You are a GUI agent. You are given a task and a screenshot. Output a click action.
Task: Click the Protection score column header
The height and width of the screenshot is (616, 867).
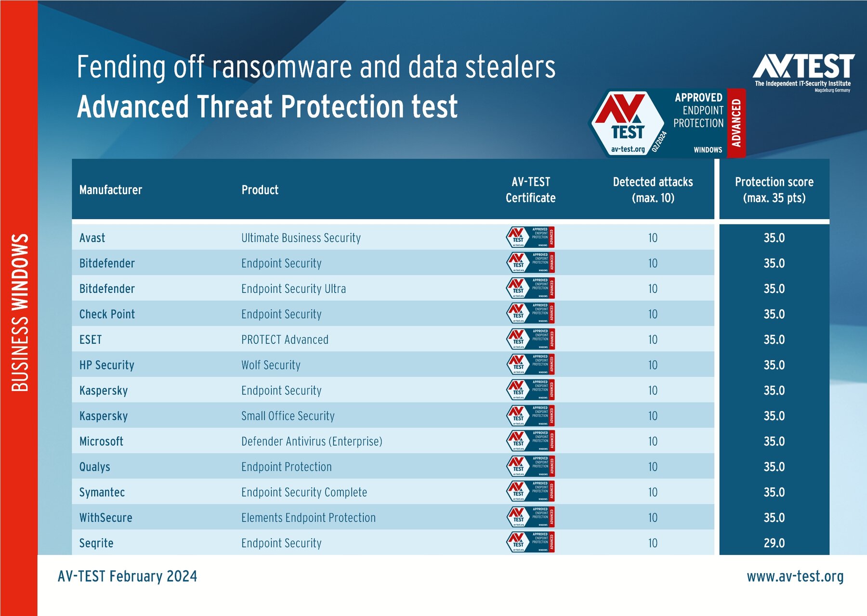click(x=774, y=190)
